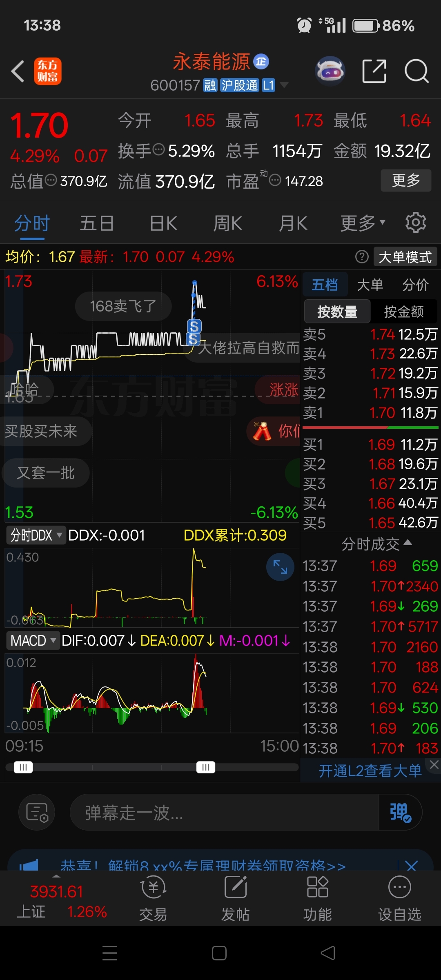Viewport: 441px width, 980px height.
Task: Switch to 月K chart tab
Action: pyautogui.click(x=293, y=223)
